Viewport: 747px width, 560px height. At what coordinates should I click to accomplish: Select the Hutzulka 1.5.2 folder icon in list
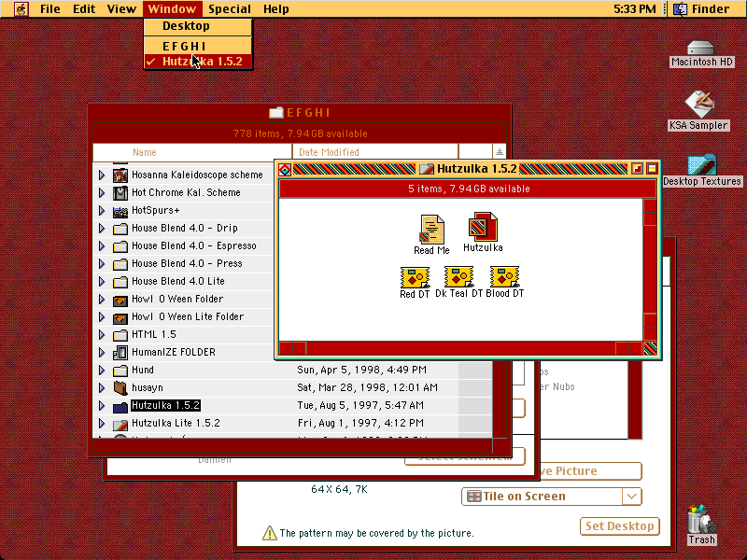click(120, 406)
